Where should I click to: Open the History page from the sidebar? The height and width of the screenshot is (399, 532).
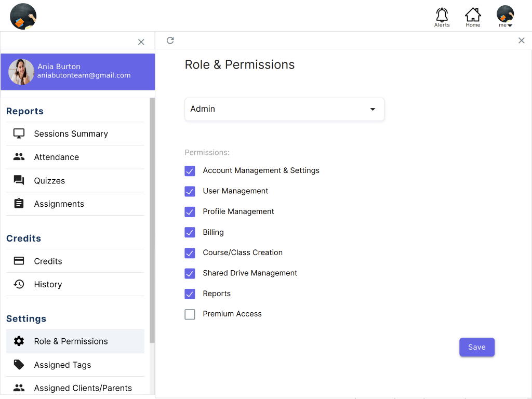(48, 284)
